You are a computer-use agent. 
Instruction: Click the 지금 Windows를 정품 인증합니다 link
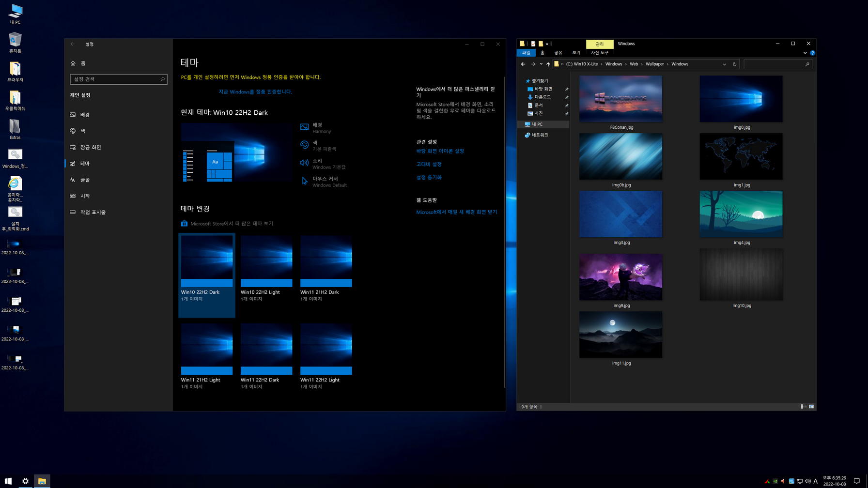(255, 91)
